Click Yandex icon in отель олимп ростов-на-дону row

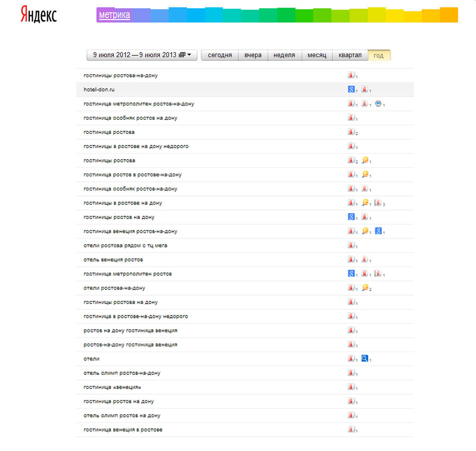351,373
